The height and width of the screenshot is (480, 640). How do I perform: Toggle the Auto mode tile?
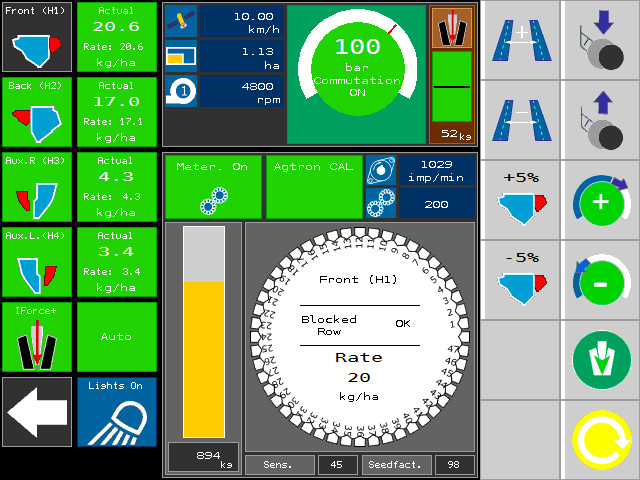117,337
